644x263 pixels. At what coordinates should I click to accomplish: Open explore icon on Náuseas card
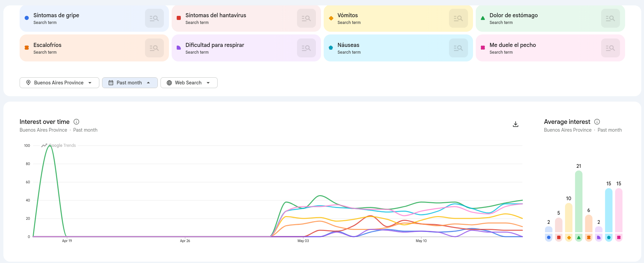tap(459, 48)
